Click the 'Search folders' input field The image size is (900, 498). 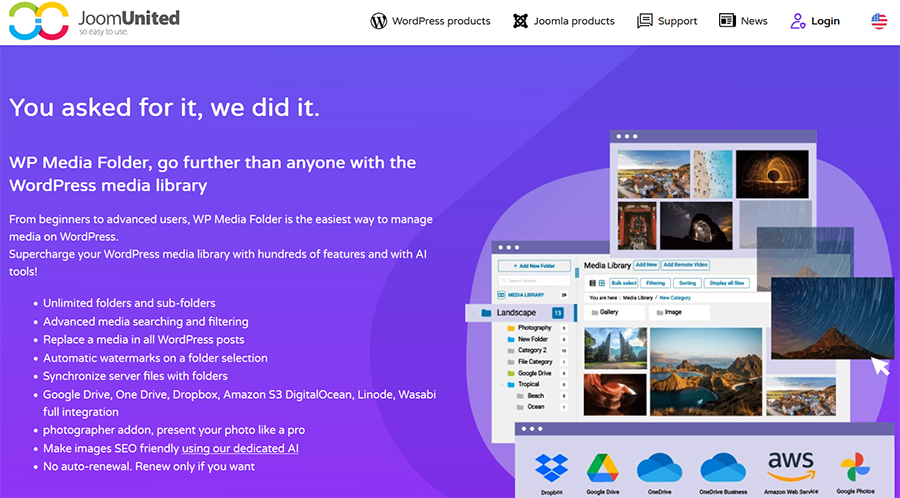pyautogui.click(x=534, y=281)
